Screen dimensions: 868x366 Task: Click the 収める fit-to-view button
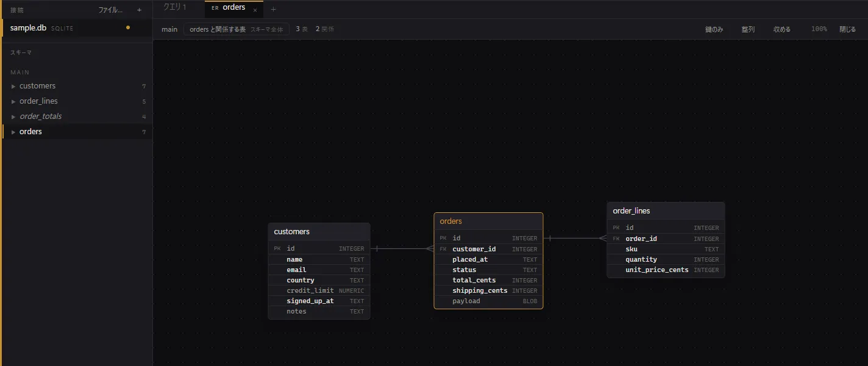[x=782, y=29]
